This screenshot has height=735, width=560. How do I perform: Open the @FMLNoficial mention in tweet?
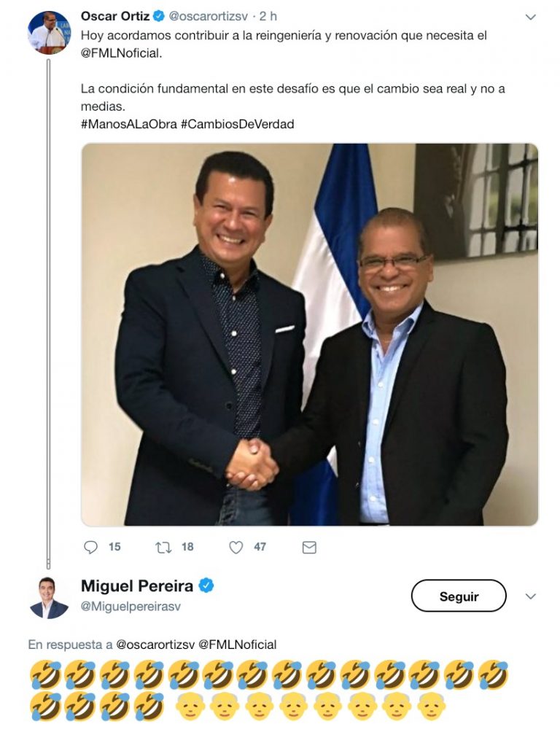point(121,53)
